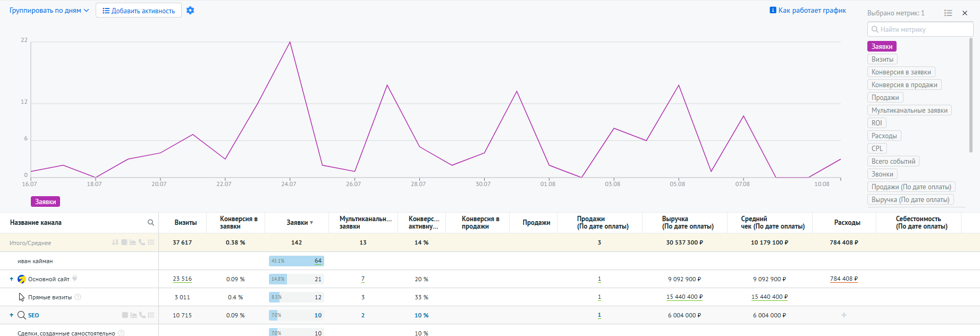Click the Основной сайт channel logo icon
Viewport: 980px width, 336px height.
pyautogui.click(x=22, y=279)
